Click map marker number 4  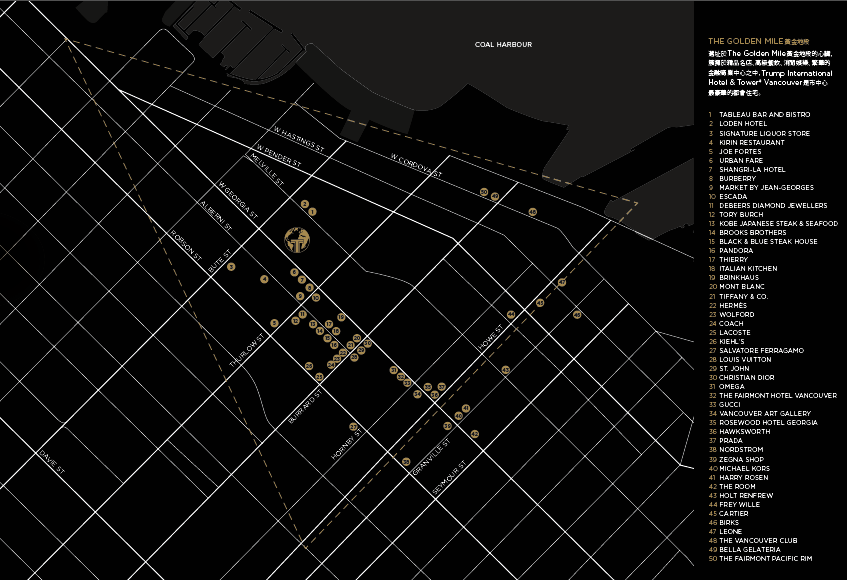coord(264,279)
